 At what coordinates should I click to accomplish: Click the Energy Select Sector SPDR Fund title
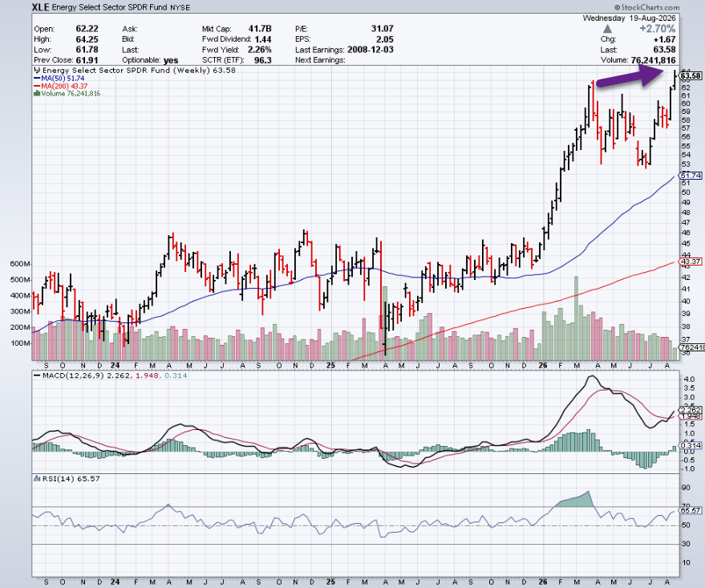(110, 8)
